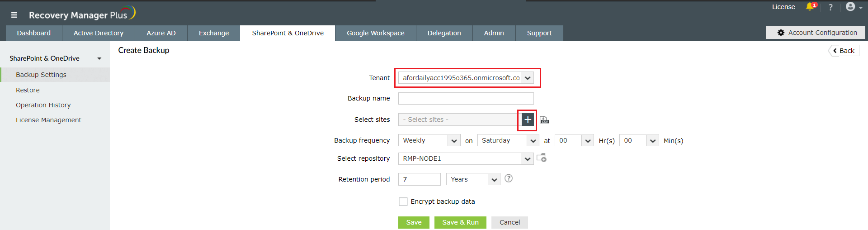Click the notification bell icon
868x230 pixels.
click(810, 7)
